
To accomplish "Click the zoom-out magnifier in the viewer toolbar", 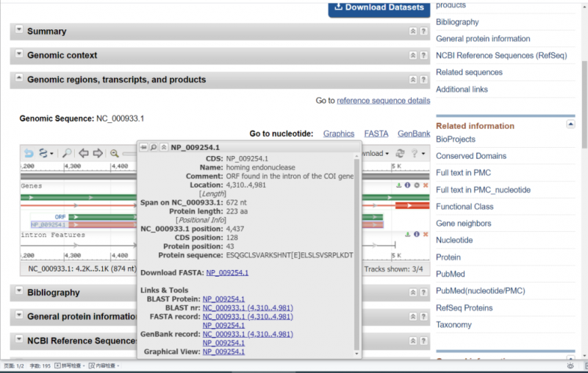I will tap(115, 153).
